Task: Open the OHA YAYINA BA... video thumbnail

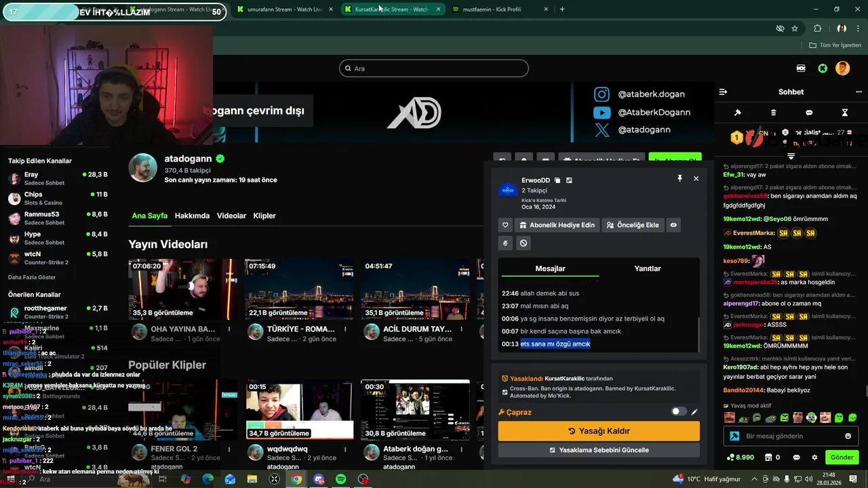Action: point(183,289)
